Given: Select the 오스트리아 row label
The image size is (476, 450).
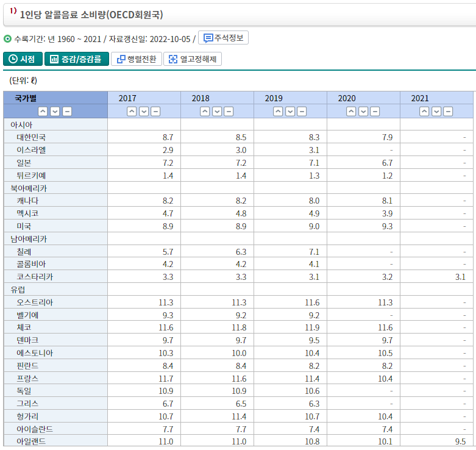Looking at the screenshot, I should click(x=35, y=302).
